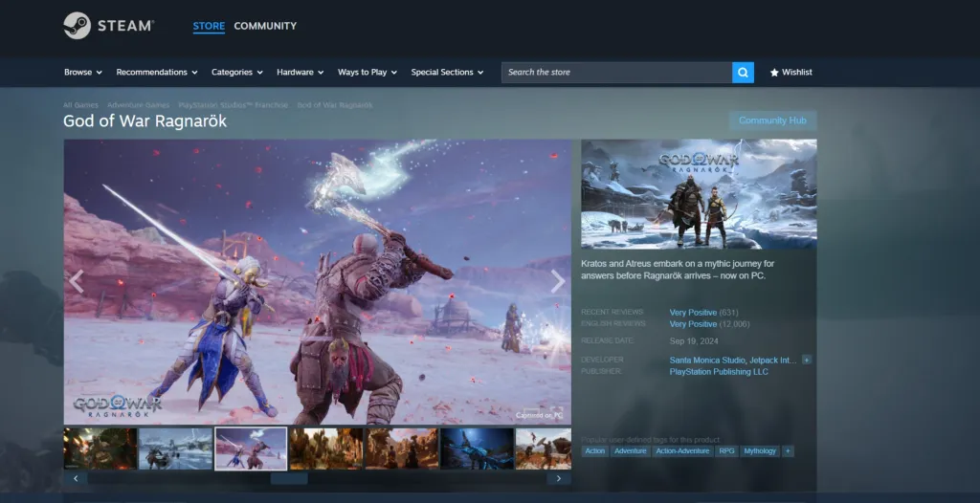Select the fifth thumbnail of red canyon

tap(402, 448)
